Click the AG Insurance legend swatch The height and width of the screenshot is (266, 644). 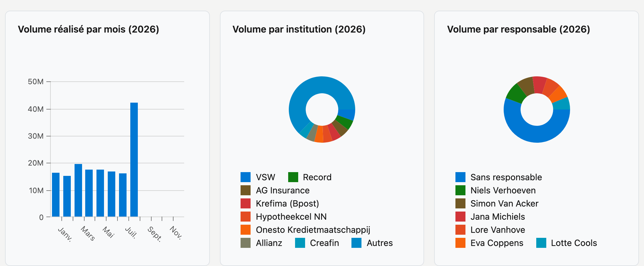[x=246, y=190]
